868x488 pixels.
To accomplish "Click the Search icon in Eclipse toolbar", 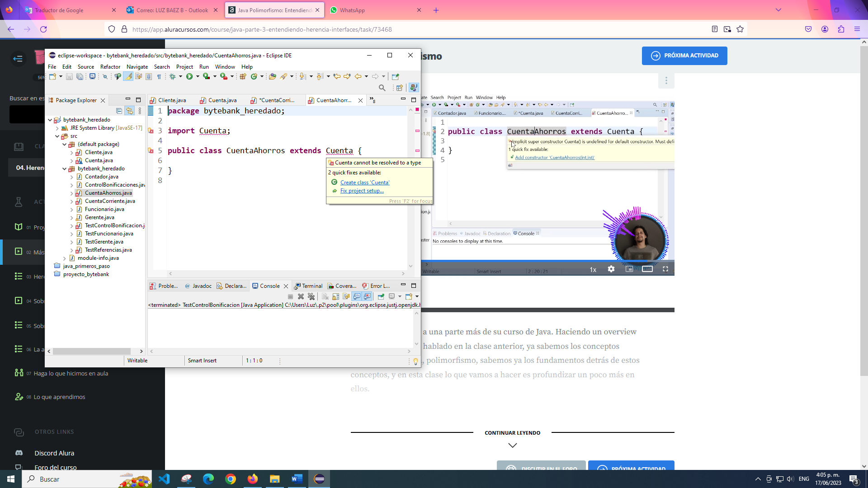I will [383, 88].
